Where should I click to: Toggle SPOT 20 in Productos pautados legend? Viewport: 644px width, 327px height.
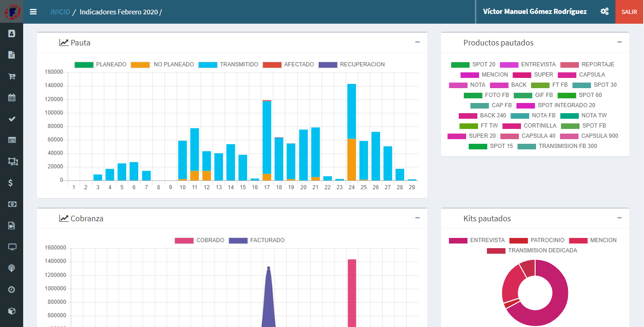473,64
